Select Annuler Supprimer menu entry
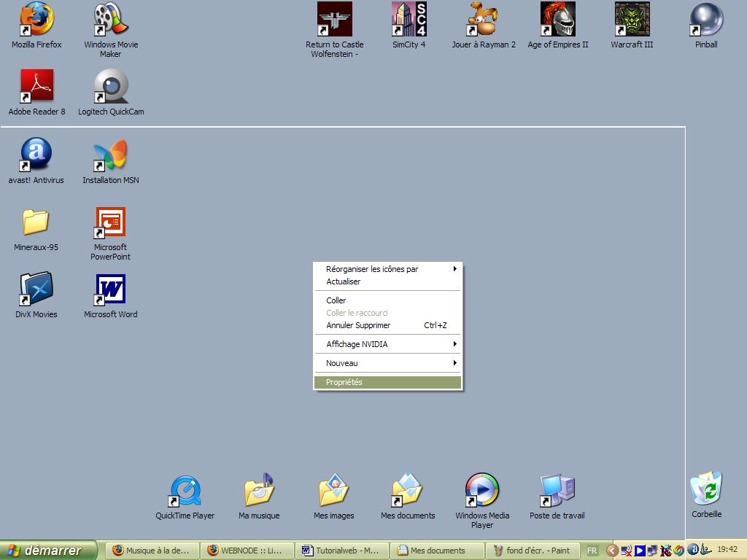 pyautogui.click(x=387, y=325)
